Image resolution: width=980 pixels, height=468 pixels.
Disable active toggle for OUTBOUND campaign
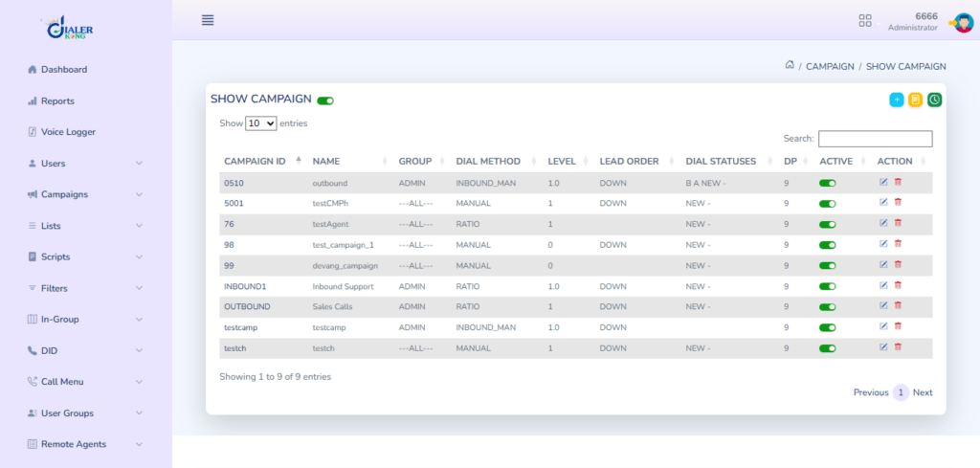(x=828, y=307)
